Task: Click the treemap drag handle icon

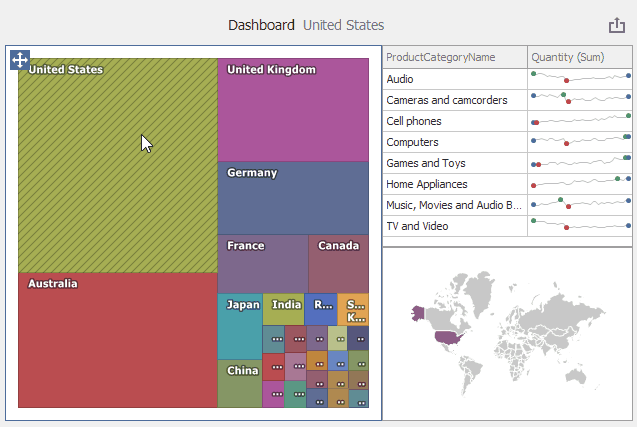Action: (20, 61)
